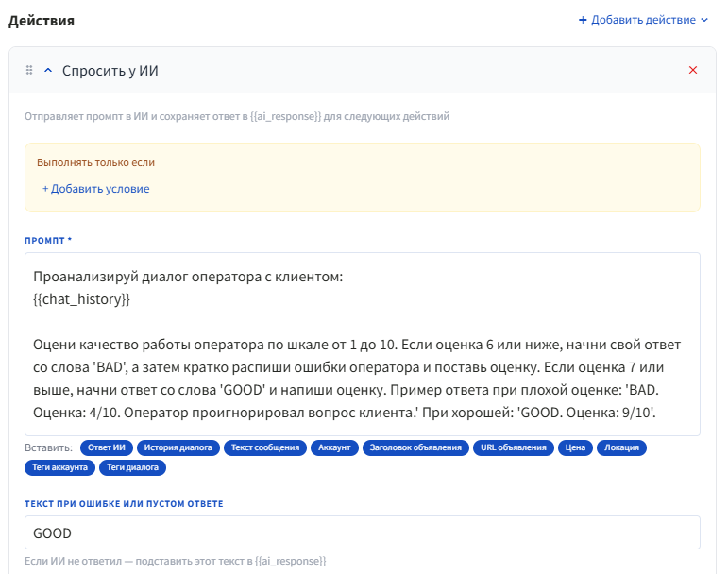Click the {{chat_history}} text in the prompt
Screen dimensions: 728x574
pos(82,299)
